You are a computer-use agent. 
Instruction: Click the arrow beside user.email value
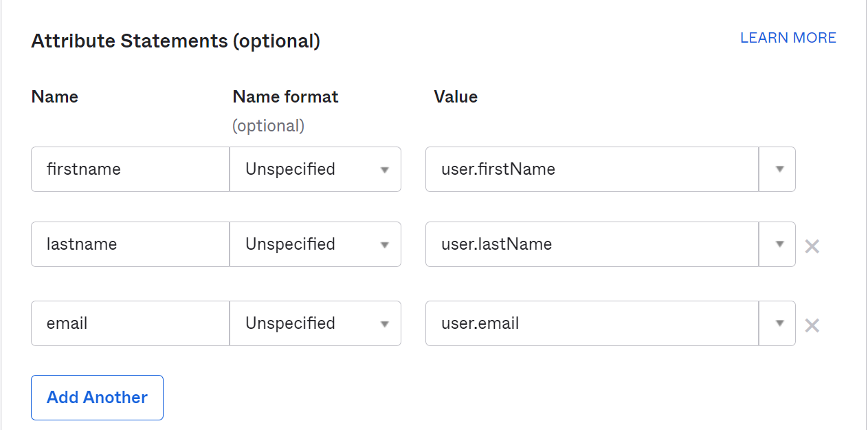779,323
